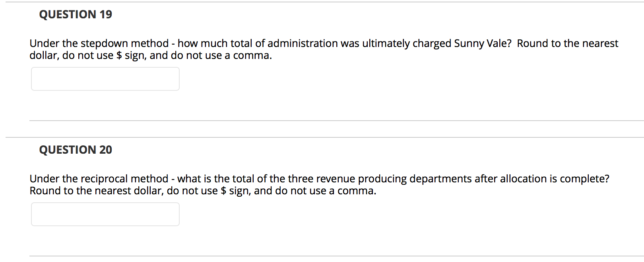Select the QUESTION 19 heading
The image size is (644, 262).
(x=75, y=14)
